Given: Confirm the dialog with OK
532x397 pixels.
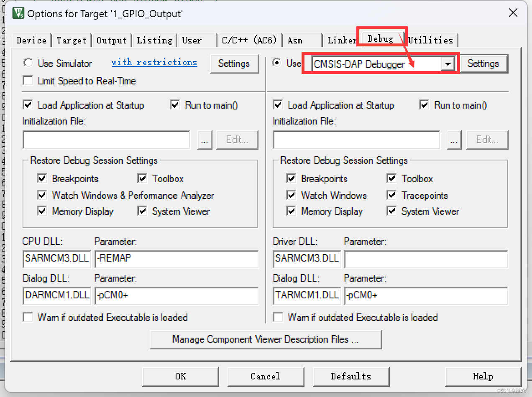Looking at the screenshot, I should (x=181, y=376).
